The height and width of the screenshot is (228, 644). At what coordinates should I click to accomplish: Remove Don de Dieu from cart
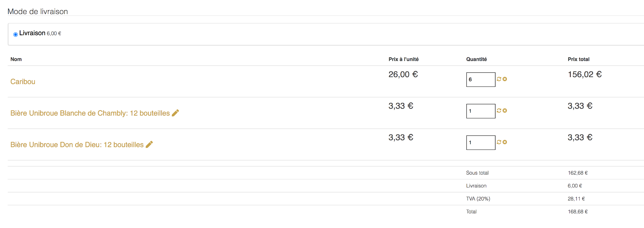[505, 142]
